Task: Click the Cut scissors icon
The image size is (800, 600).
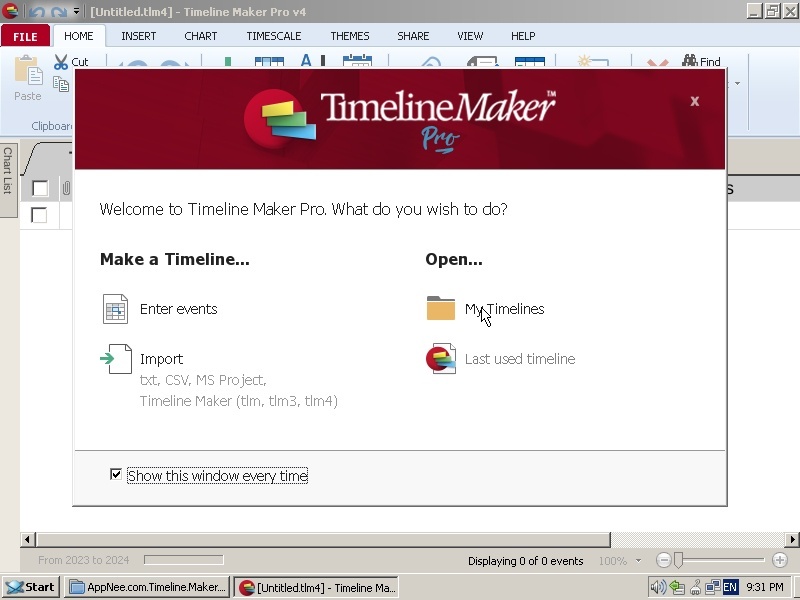Action: (61, 62)
